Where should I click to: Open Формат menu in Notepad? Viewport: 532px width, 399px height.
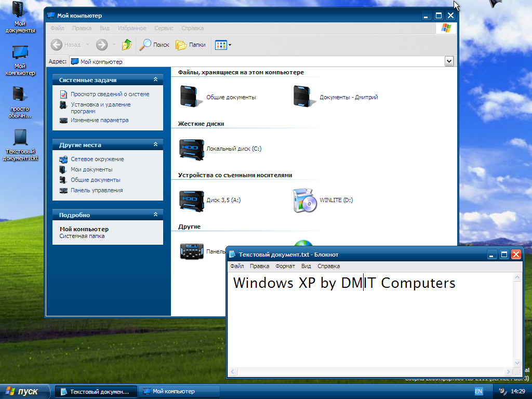coord(285,266)
